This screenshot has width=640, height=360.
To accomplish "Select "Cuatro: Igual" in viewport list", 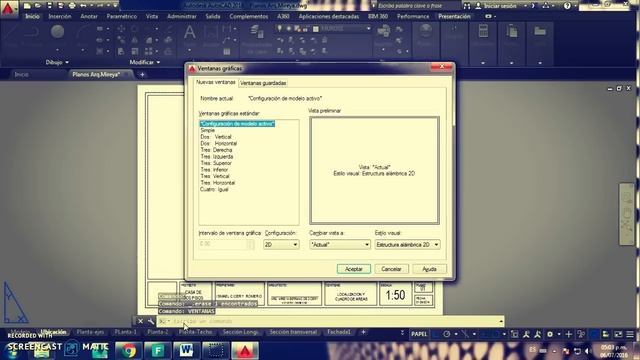I will click(x=214, y=189).
